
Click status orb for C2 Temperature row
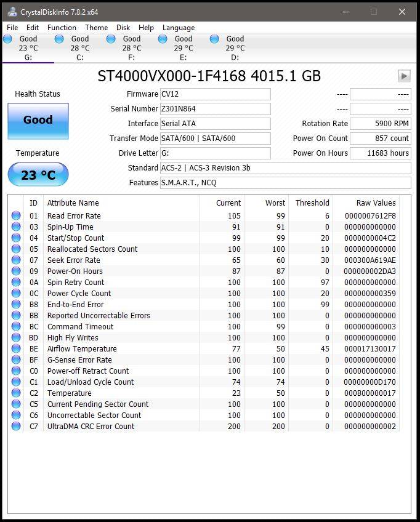pyautogui.click(x=16, y=393)
